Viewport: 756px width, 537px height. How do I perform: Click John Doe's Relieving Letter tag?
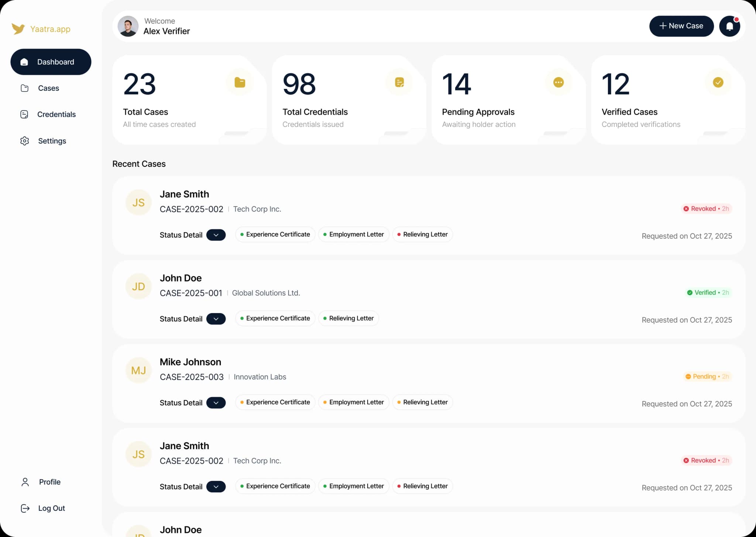348,318
